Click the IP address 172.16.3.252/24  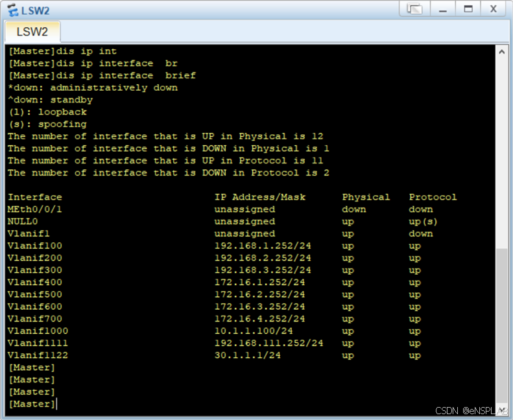260,307
